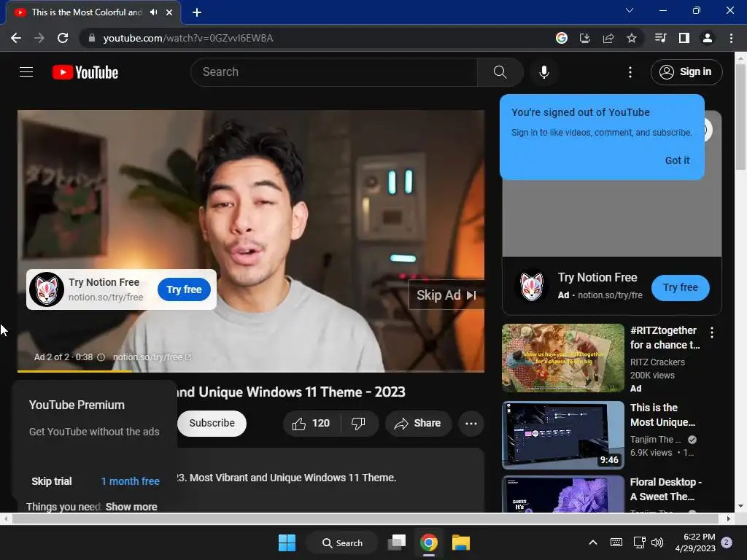Start voice search with the microphone icon
The image size is (747, 560).
544,72
